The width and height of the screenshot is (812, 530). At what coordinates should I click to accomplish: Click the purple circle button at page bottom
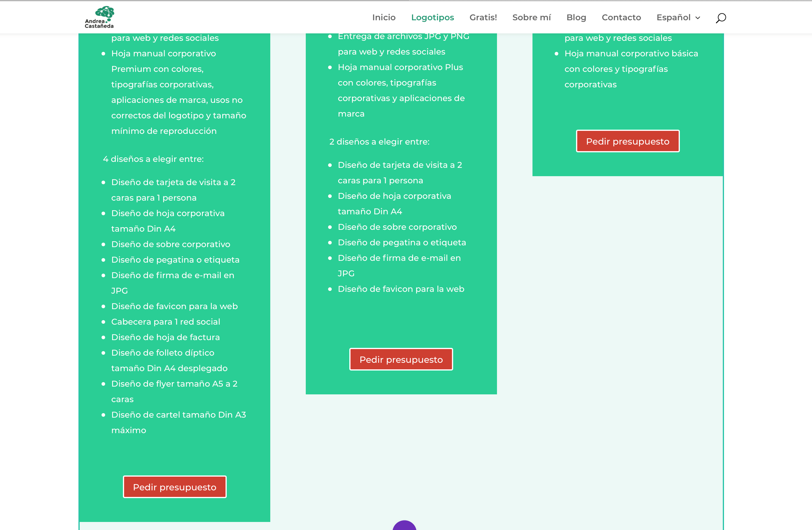pos(404,525)
